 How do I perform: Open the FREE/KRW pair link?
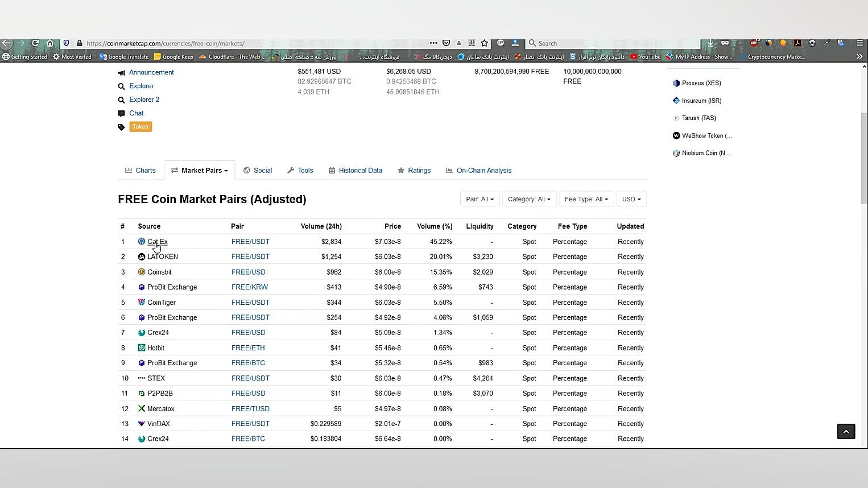249,287
